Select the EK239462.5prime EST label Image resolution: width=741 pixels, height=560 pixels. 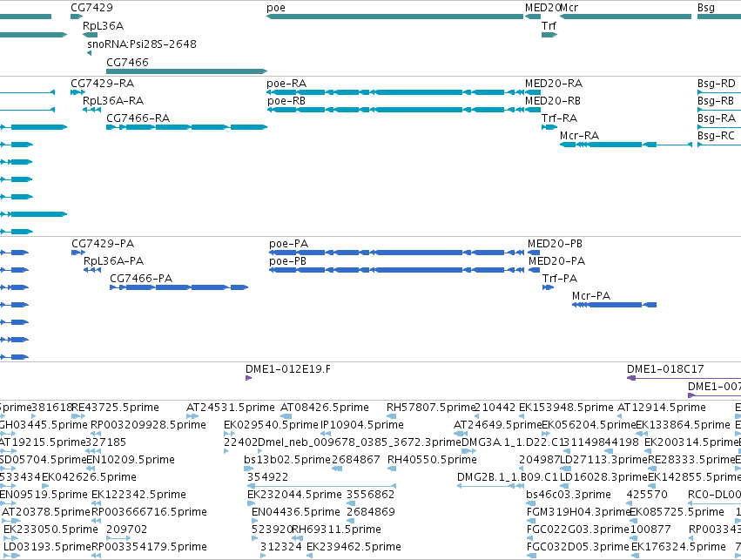point(354,547)
